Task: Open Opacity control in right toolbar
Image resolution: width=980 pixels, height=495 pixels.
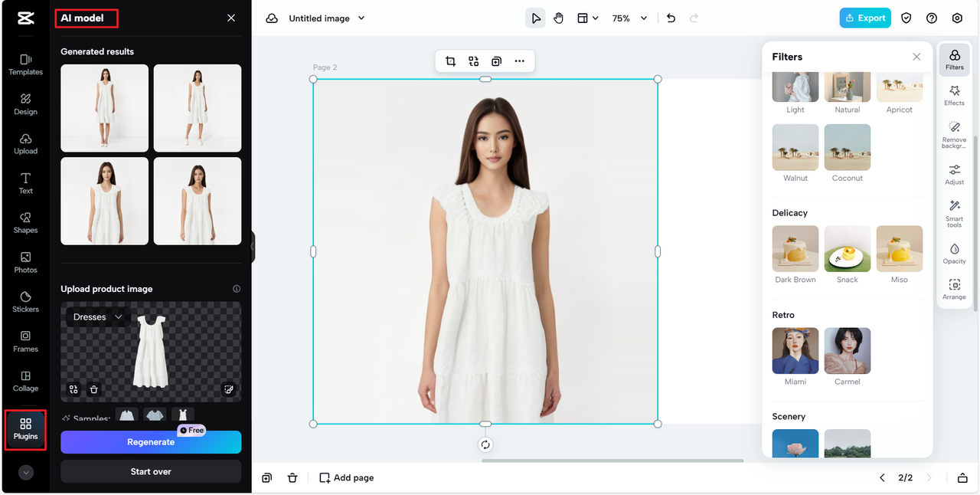Action: pos(955,254)
